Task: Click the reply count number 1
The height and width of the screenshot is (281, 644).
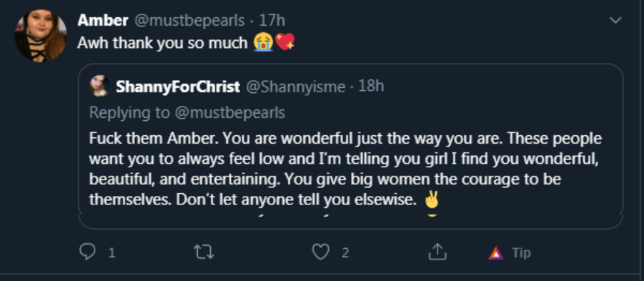Action: click(x=112, y=253)
